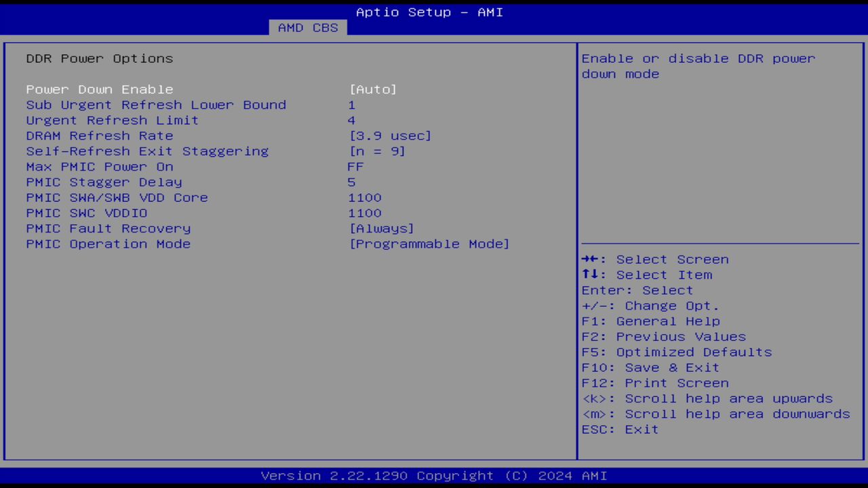The height and width of the screenshot is (488, 868).
Task: Click the help text about DDR power down
Action: [x=698, y=66]
